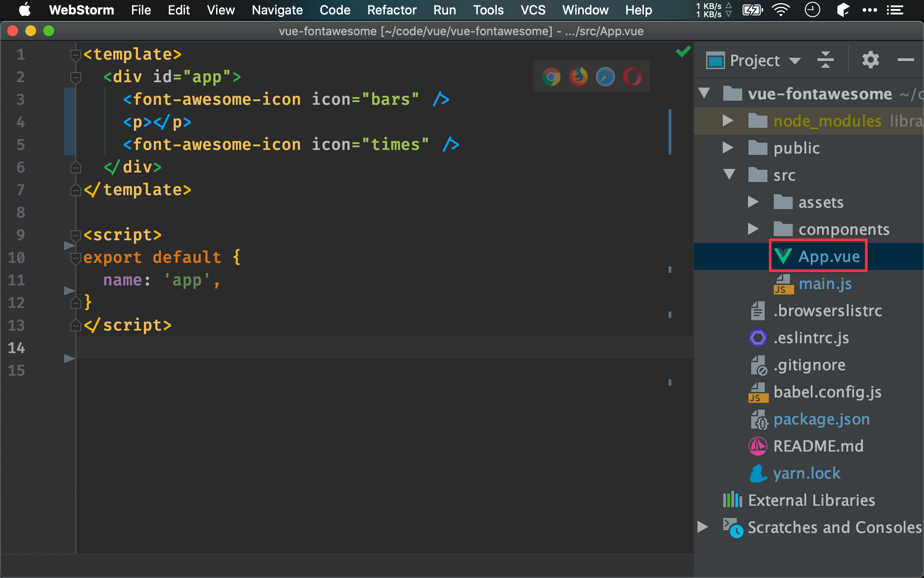Select babel.config.js file
This screenshot has height=578, width=924.
pyautogui.click(x=827, y=392)
